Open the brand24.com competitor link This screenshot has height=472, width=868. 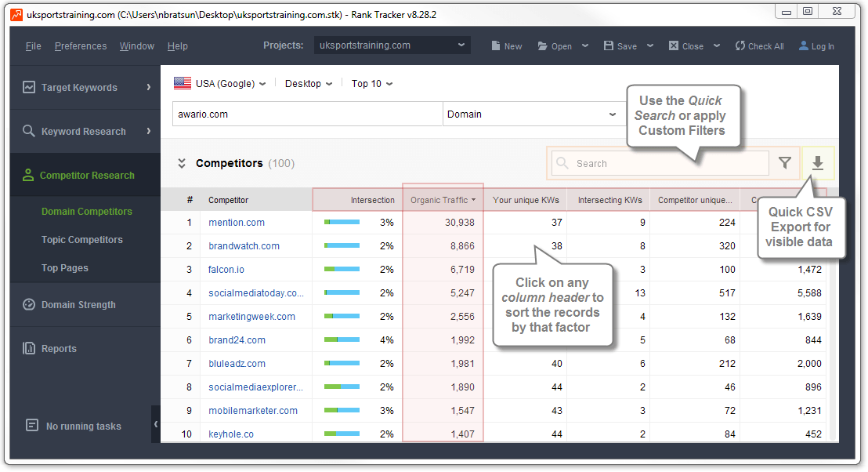pyautogui.click(x=237, y=339)
